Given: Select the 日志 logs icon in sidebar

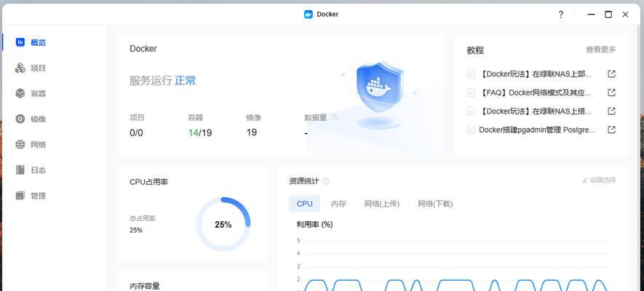Looking at the screenshot, I should [x=20, y=170].
